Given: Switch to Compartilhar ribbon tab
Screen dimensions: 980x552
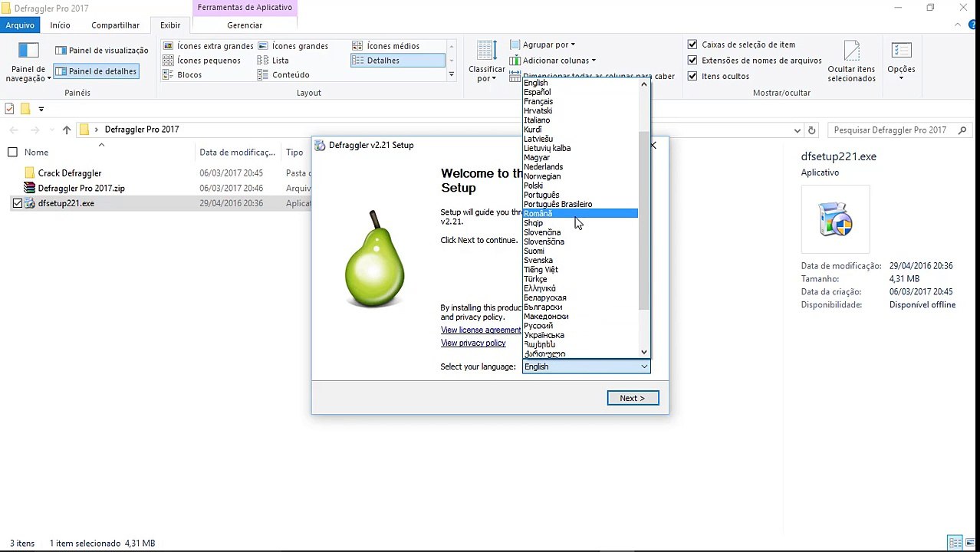Looking at the screenshot, I should [115, 25].
